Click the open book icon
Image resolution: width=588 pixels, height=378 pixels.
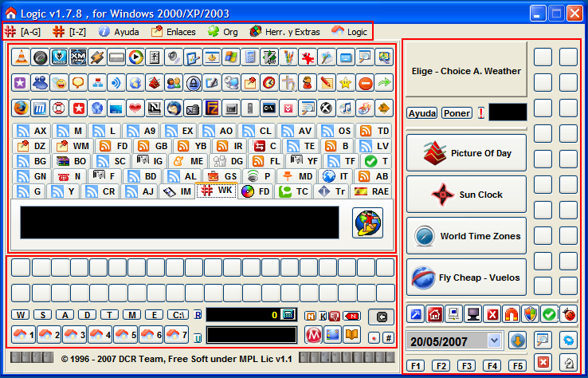coord(351,335)
